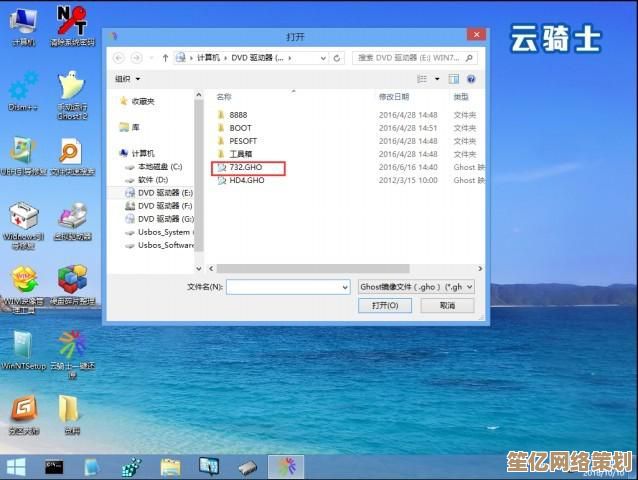Expand the file name history dropdown arrow

coord(344,286)
